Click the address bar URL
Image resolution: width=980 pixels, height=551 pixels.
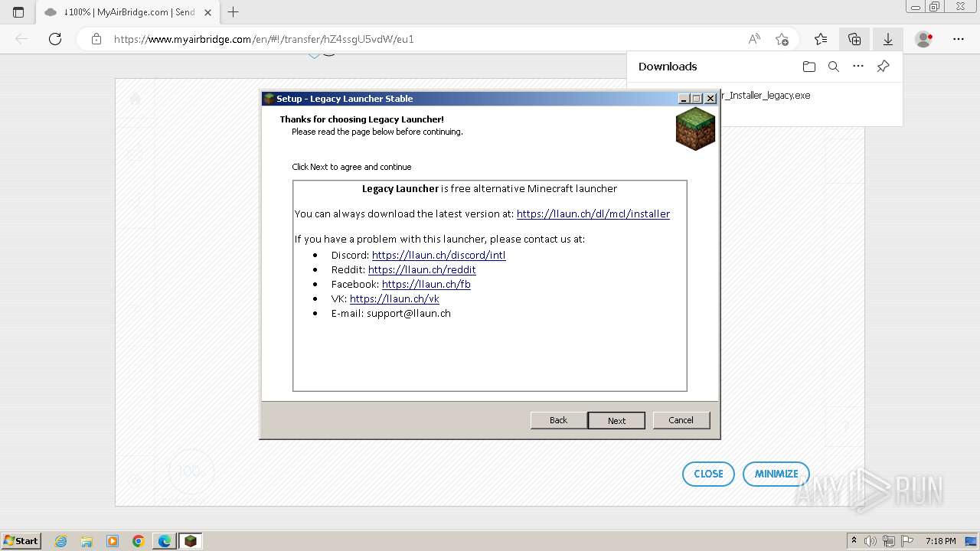tap(264, 39)
